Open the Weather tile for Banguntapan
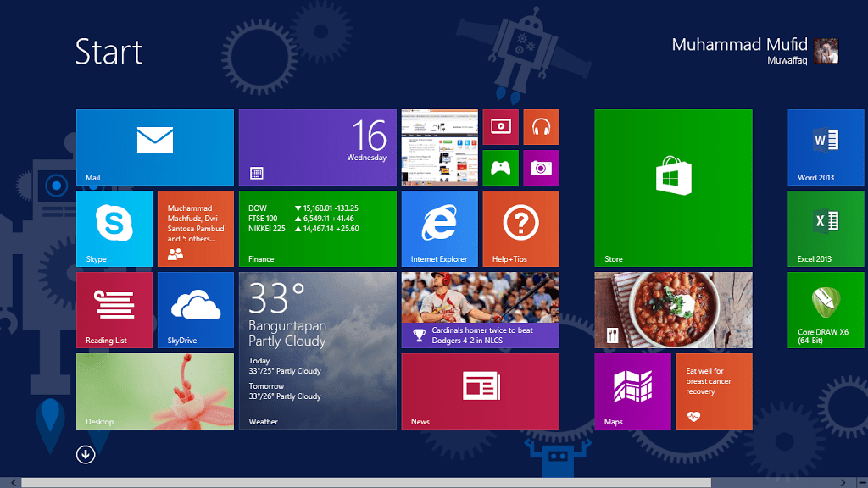The height and width of the screenshot is (488, 868). point(318,351)
